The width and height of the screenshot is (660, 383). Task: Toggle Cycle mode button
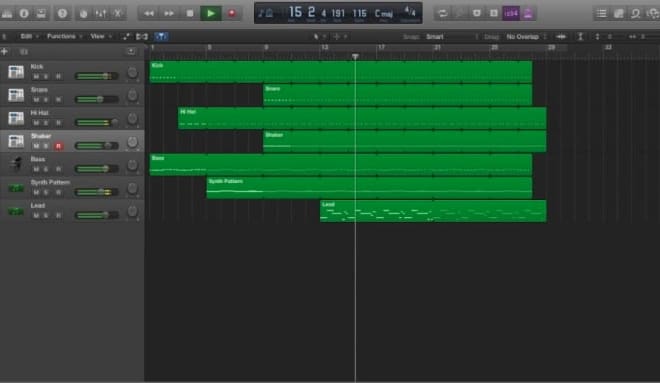click(x=442, y=13)
